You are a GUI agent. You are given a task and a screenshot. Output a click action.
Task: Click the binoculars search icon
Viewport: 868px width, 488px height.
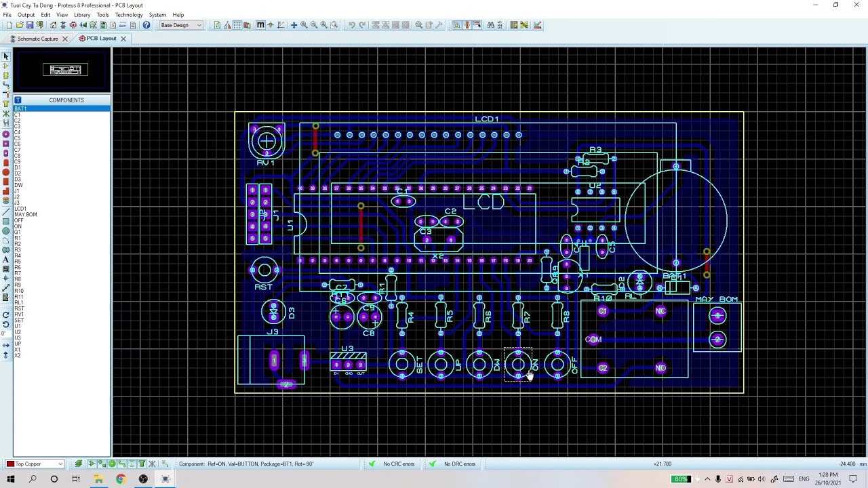coord(490,25)
